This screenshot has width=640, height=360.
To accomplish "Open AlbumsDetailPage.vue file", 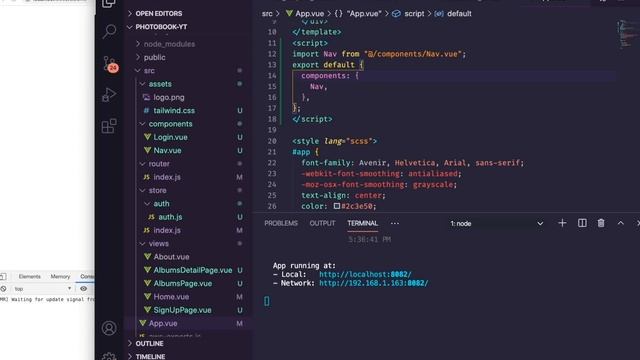I will (193, 270).
